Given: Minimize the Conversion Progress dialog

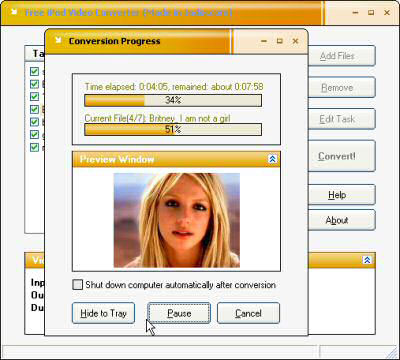Looking at the screenshot, I should [x=264, y=41].
